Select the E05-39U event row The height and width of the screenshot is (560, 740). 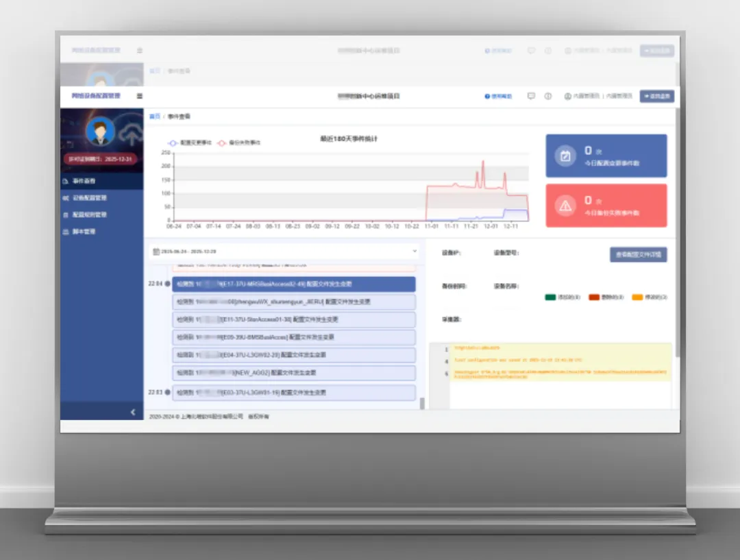pyautogui.click(x=293, y=337)
